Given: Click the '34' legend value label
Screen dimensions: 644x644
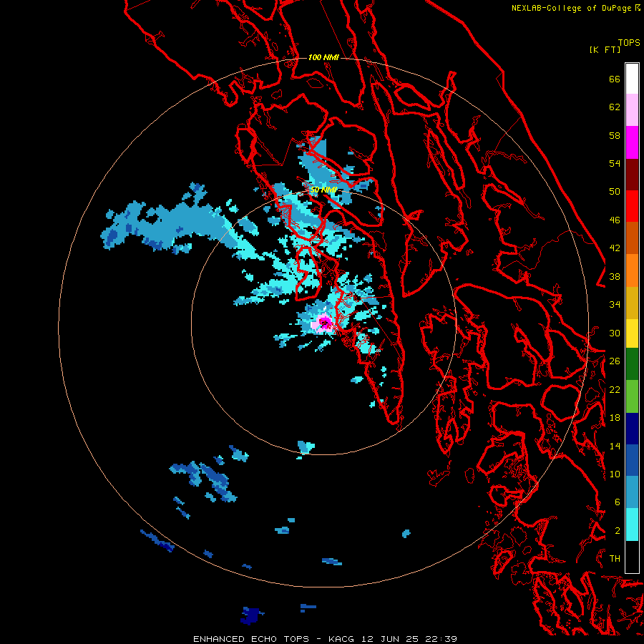Looking at the screenshot, I should click(x=615, y=305).
